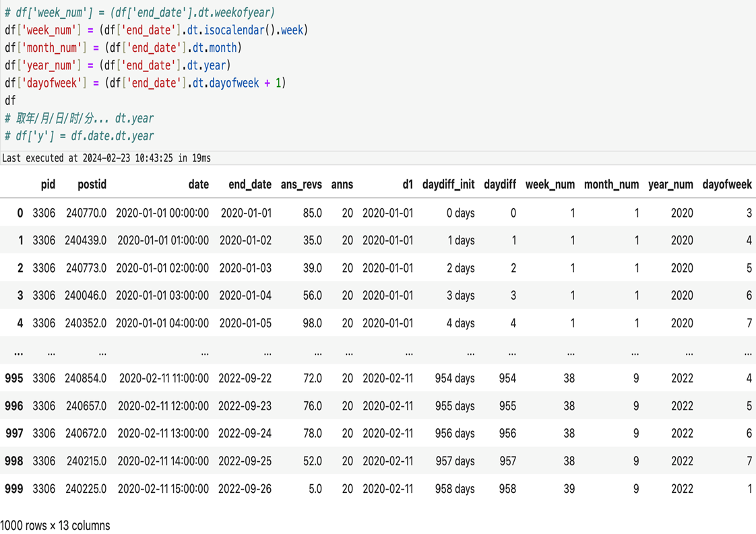Click the '# df['y'] = df.date.dt.year' comment
Viewport: 756px width, 534px height.
(x=79, y=137)
